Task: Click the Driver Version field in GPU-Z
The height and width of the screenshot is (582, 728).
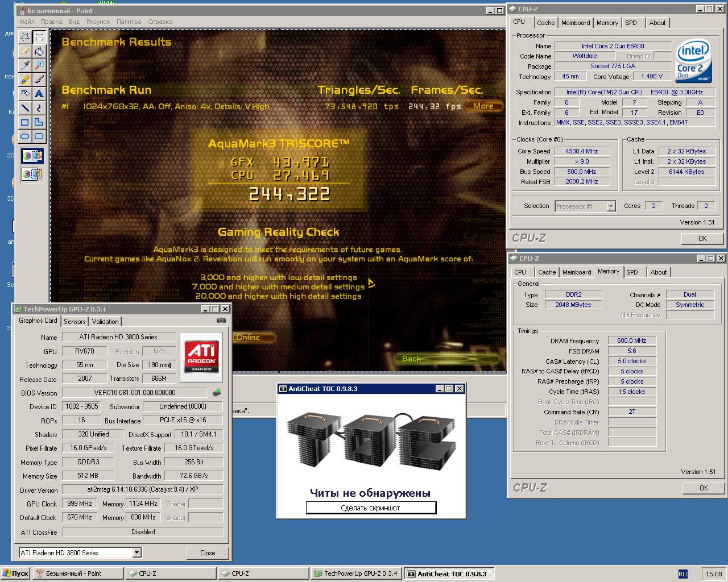Action: (143, 489)
